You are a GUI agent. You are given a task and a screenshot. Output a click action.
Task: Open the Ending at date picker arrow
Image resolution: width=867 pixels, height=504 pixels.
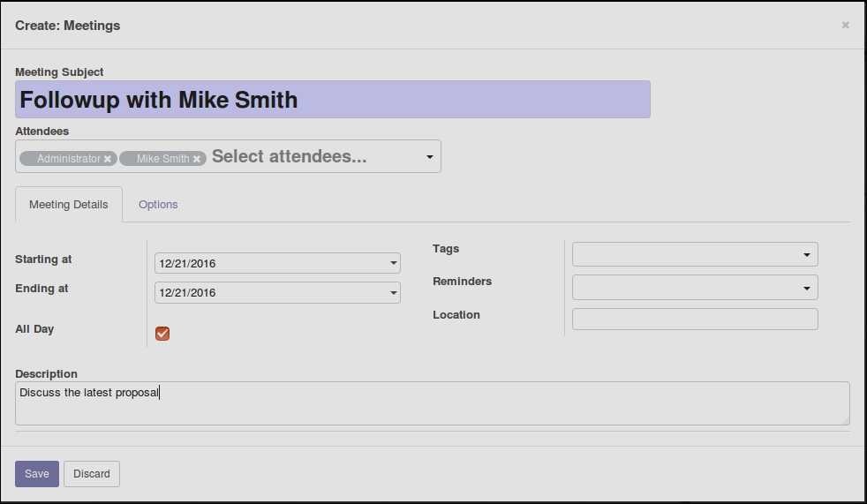click(x=393, y=292)
